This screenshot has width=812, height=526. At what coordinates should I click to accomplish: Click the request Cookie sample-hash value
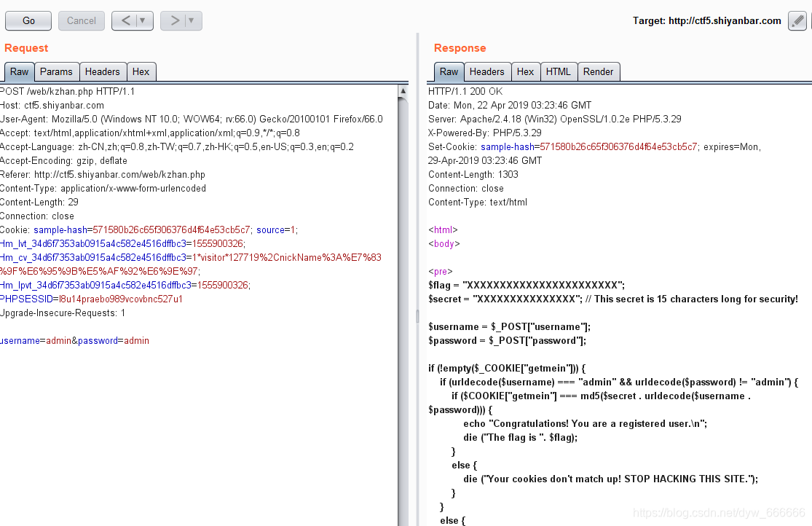(171, 229)
